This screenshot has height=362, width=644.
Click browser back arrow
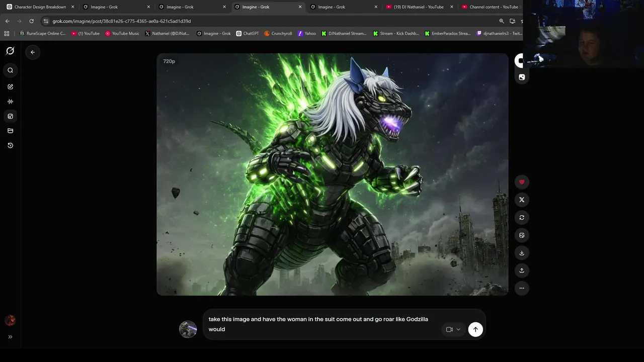(7, 21)
